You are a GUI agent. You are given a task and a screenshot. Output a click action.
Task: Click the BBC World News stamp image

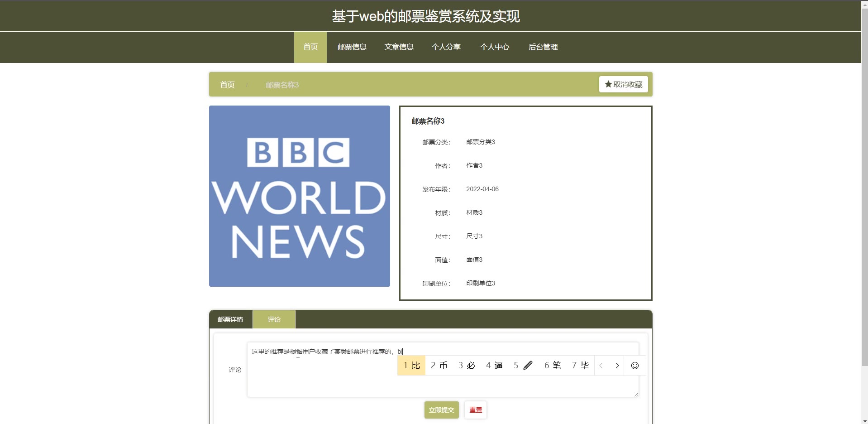(x=300, y=196)
